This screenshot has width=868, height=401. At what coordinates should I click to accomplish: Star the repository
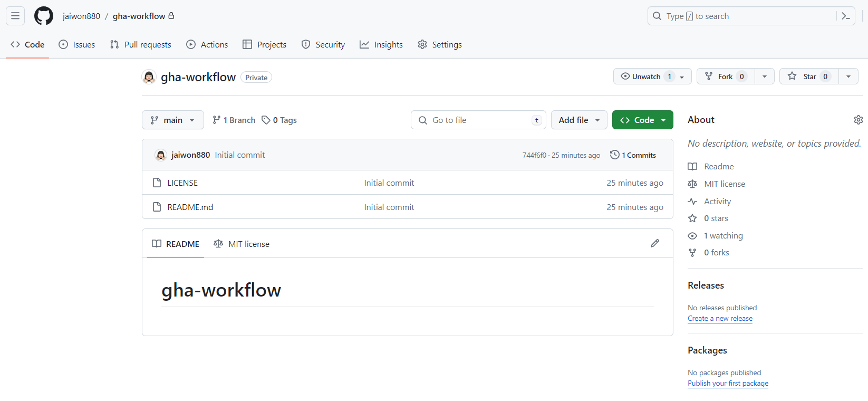point(809,77)
